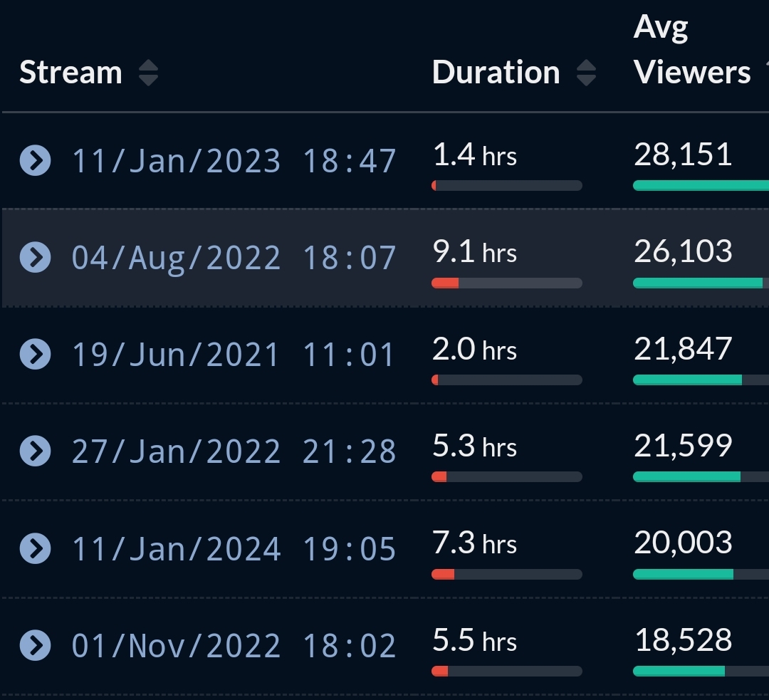The width and height of the screenshot is (769, 700).
Task: Click the 20,003 average viewers value
Action: [x=683, y=543]
